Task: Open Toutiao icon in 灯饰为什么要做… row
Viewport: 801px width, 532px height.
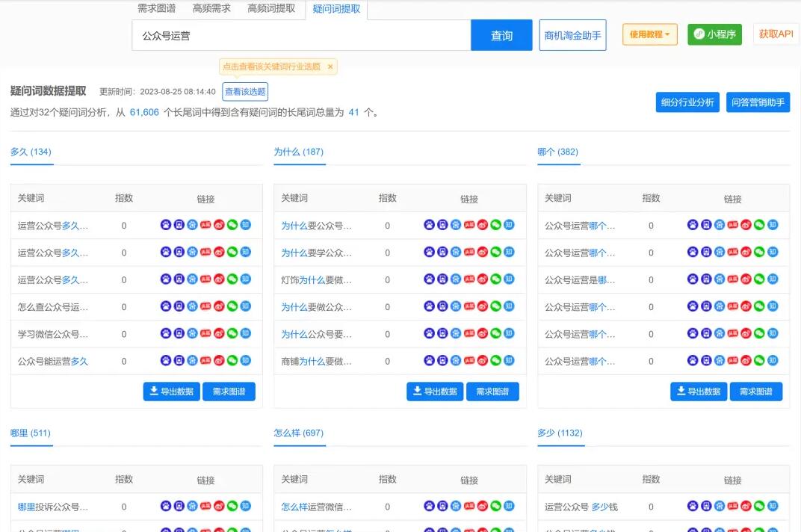Action: point(469,279)
